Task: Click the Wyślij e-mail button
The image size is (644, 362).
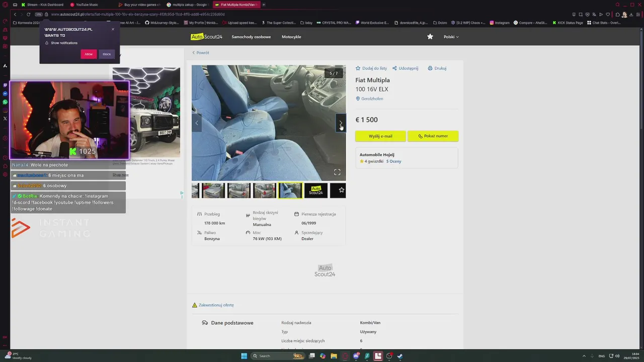Action: tap(380, 136)
